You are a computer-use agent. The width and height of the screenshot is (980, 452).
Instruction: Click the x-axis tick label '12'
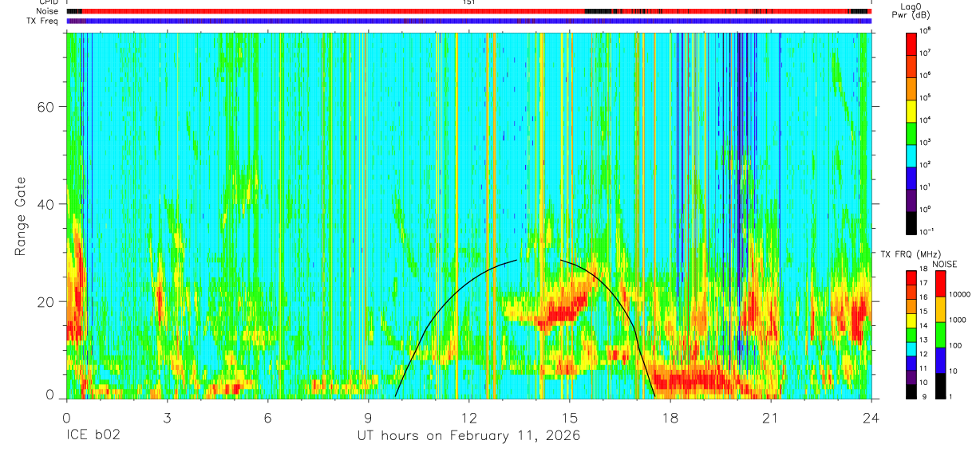pyautogui.click(x=469, y=417)
